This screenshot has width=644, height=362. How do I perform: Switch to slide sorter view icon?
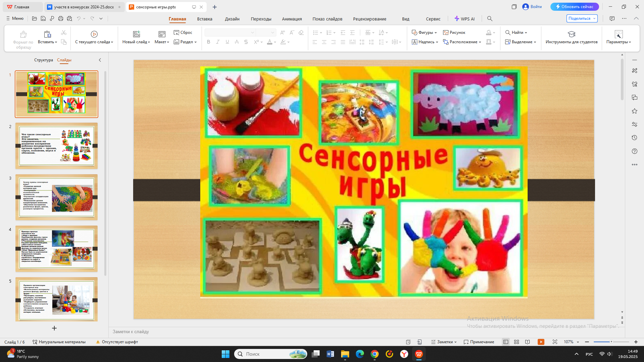click(x=517, y=342)
